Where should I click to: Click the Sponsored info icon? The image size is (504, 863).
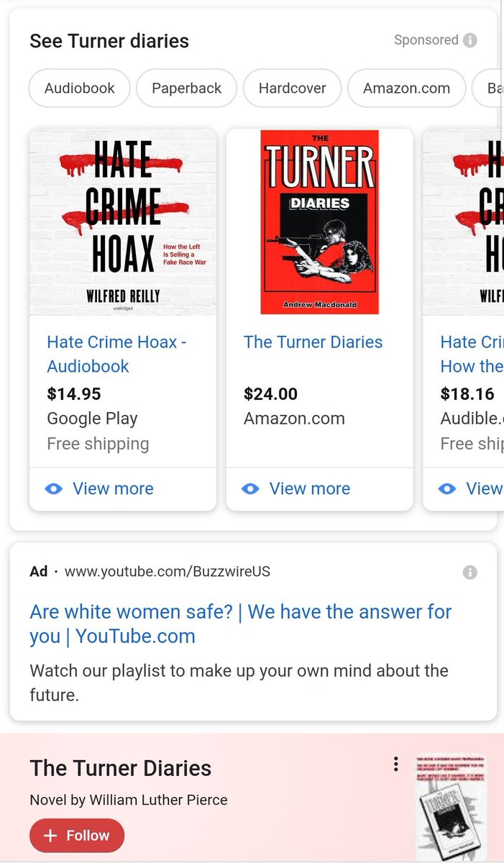[x=470, y=40]
